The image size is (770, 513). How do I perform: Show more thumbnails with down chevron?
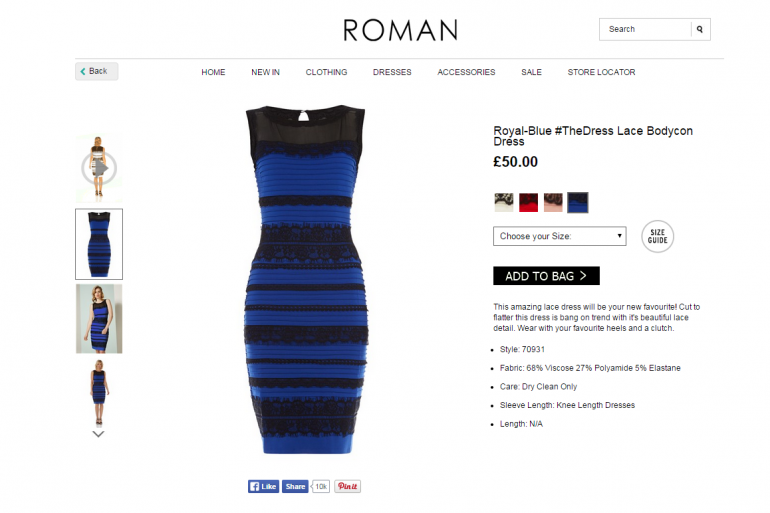pos(98,434)
